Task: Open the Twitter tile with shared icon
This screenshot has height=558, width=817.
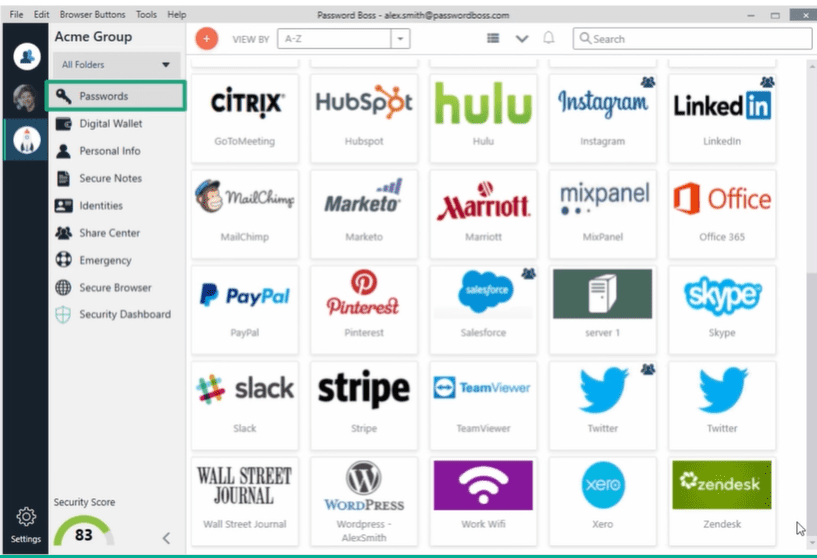Action: coord(602,406)
